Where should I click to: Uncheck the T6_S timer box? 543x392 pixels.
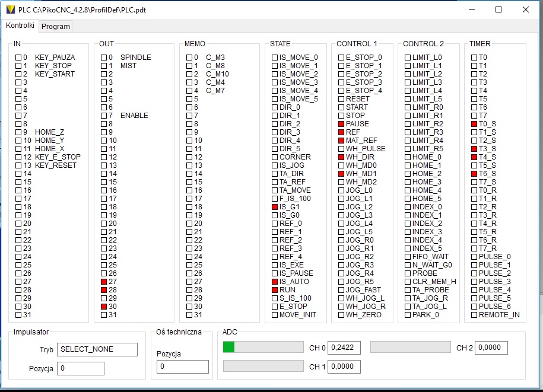(474, 174)
